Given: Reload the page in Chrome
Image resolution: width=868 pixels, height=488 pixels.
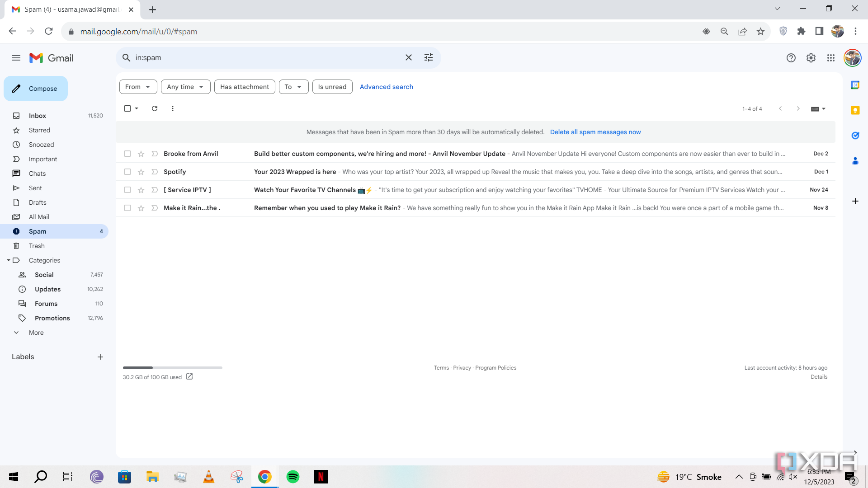Looking at the screenshot, I should (49, 31).
